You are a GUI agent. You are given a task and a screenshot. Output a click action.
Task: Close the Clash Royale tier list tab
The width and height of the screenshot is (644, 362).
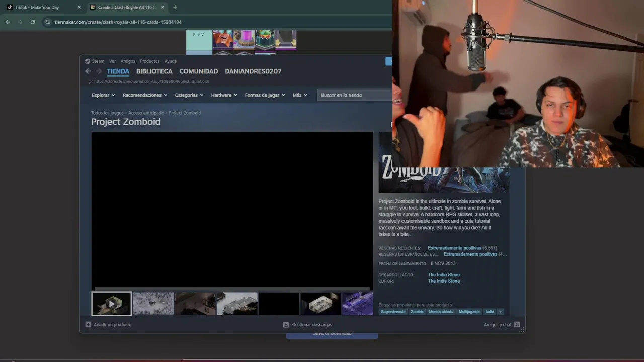click(x=162, y=7)
